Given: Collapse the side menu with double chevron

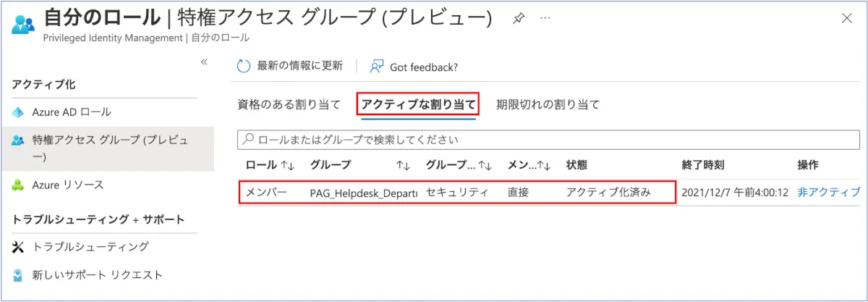Looking at the screenshot, I should click(x=204, y=62).
